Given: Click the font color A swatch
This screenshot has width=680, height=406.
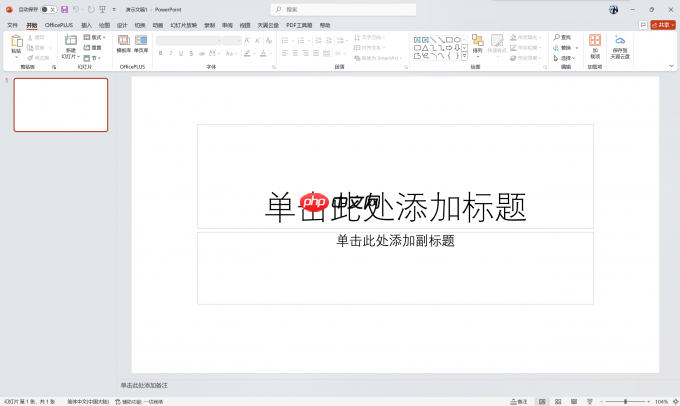Looking at the screenshot, I should (x=263, y=53).
